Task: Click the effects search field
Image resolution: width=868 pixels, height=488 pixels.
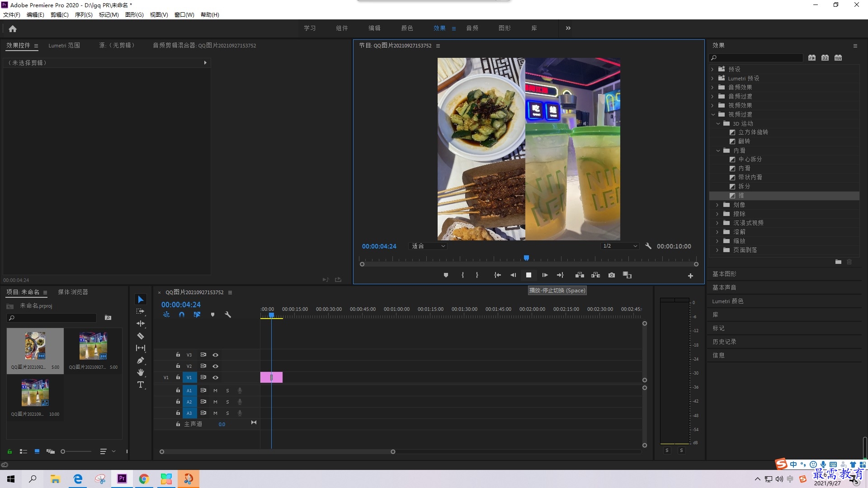Action: [x=756, y=58]
